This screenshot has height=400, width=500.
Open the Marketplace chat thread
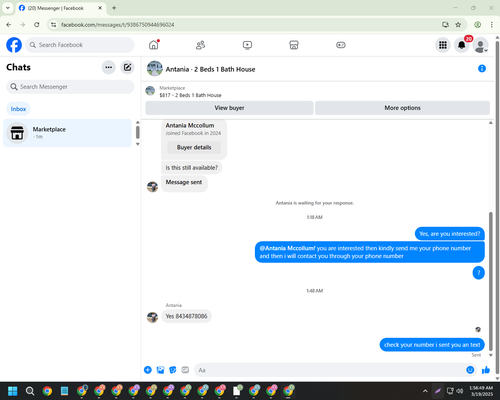pos(67,133)
